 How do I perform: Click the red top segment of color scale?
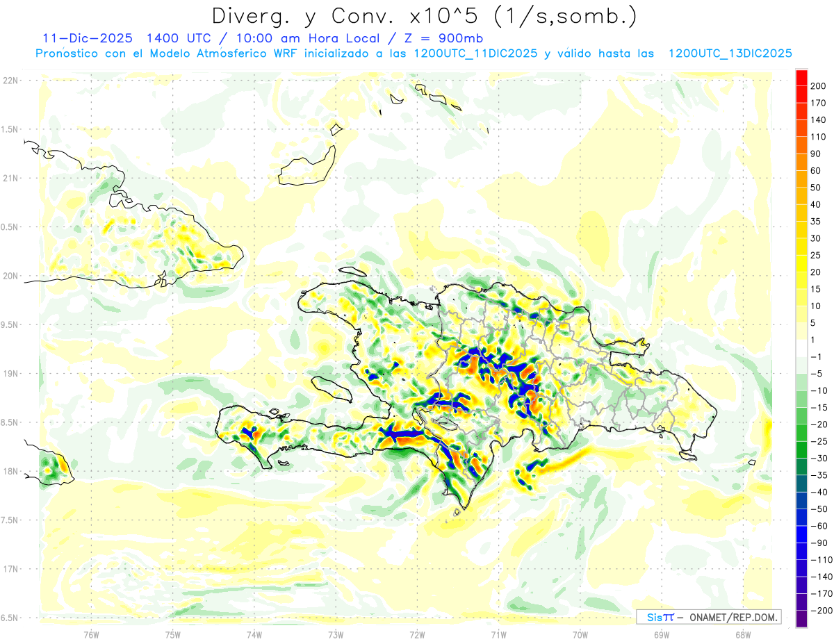[801, 77]
